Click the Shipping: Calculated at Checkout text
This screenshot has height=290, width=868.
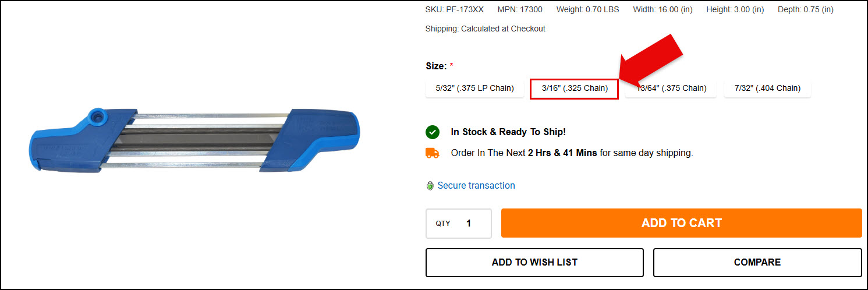pos(486,29)
